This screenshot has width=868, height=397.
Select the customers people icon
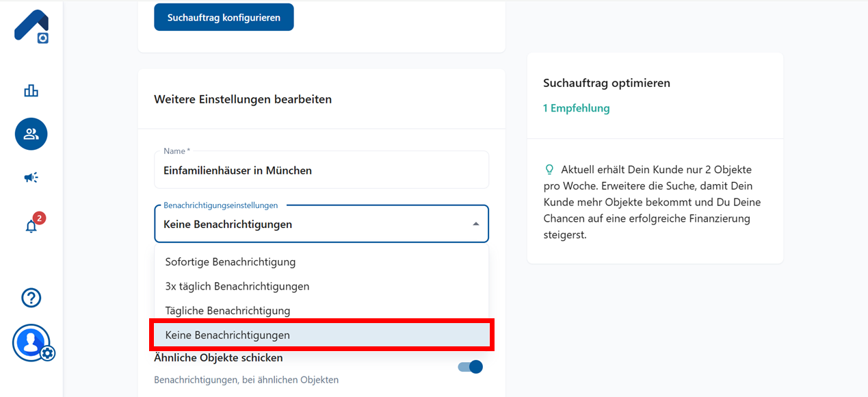[31, 134]
